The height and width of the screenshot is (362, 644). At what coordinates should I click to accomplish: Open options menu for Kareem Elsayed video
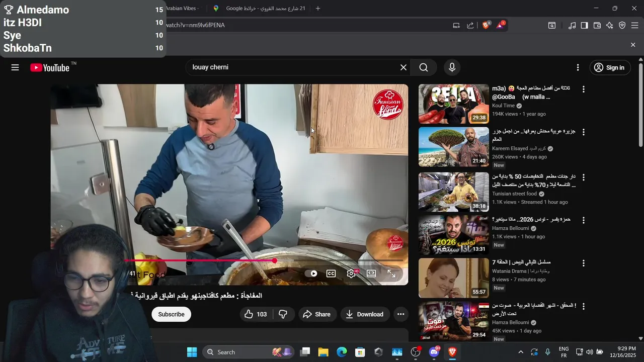(x=584, y=132)
